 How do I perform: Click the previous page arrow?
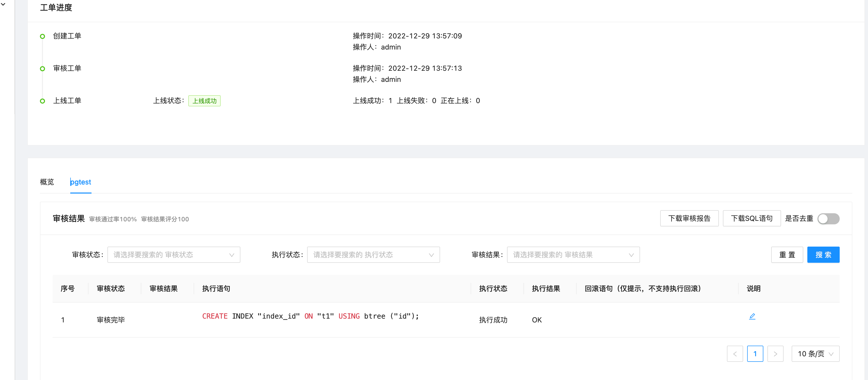coord(735,354)
